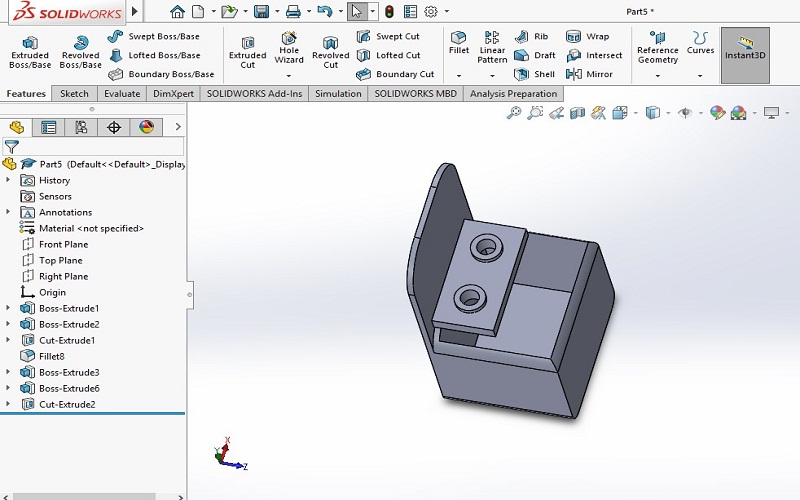Expand the History folder

tap(8, 180)
